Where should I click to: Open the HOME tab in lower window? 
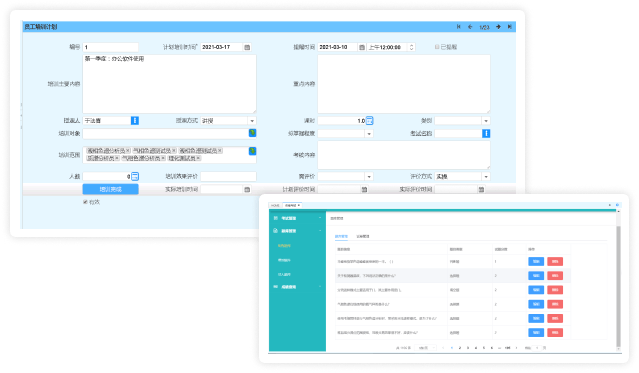(275, 205)
